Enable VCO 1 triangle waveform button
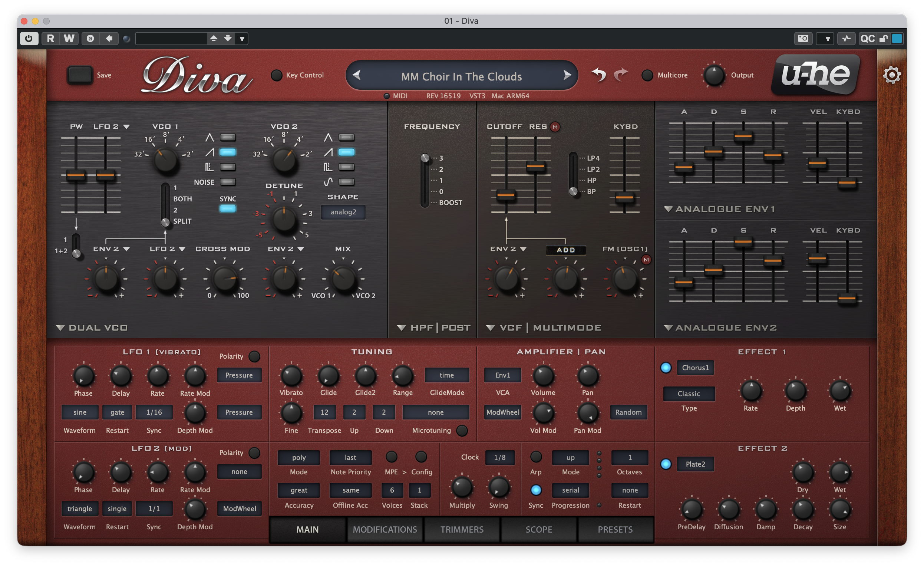Viewport: 924px width, 566px height. pos(228,138)
